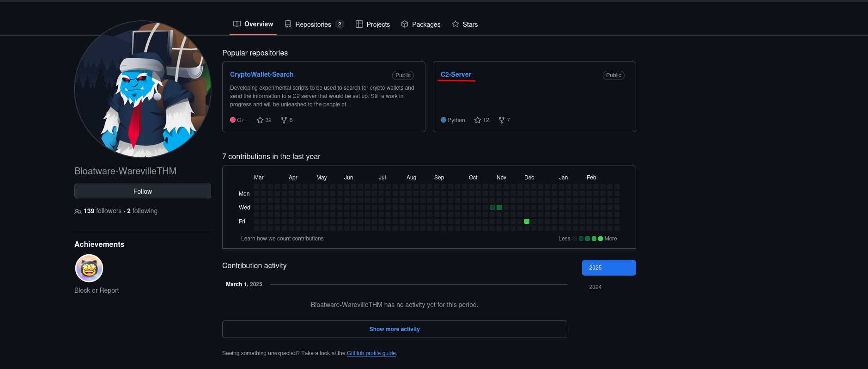Viewport: 868px width, 369px height.
Task: Open the GitHub profile guide link
Action: click(x=371, y=353)
